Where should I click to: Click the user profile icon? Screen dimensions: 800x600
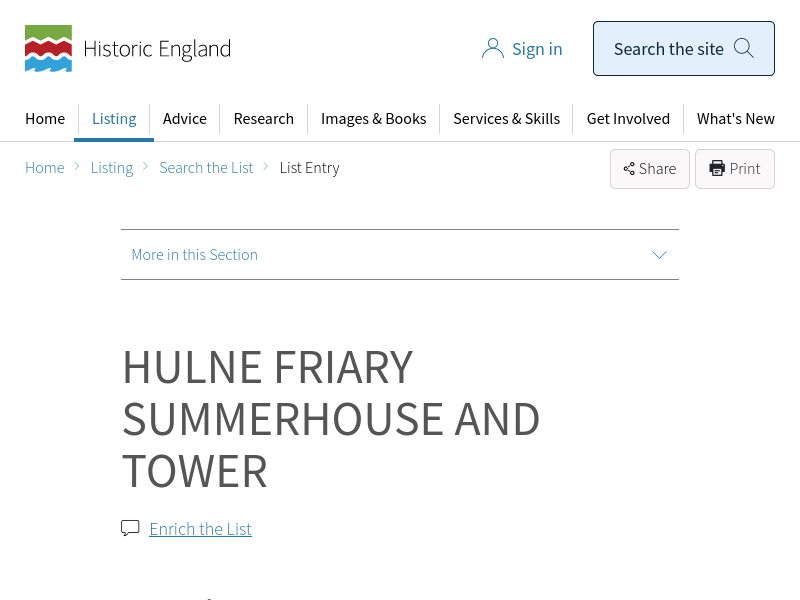[x=492, y=49]
